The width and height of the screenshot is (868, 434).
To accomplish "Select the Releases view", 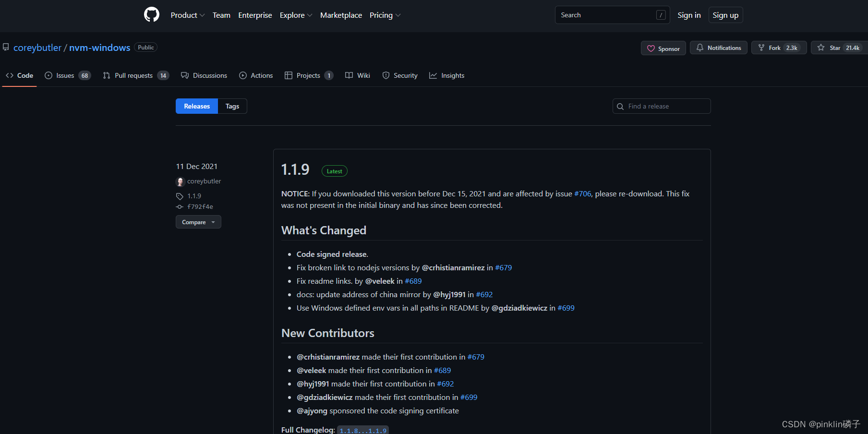I will coord(197,106).
